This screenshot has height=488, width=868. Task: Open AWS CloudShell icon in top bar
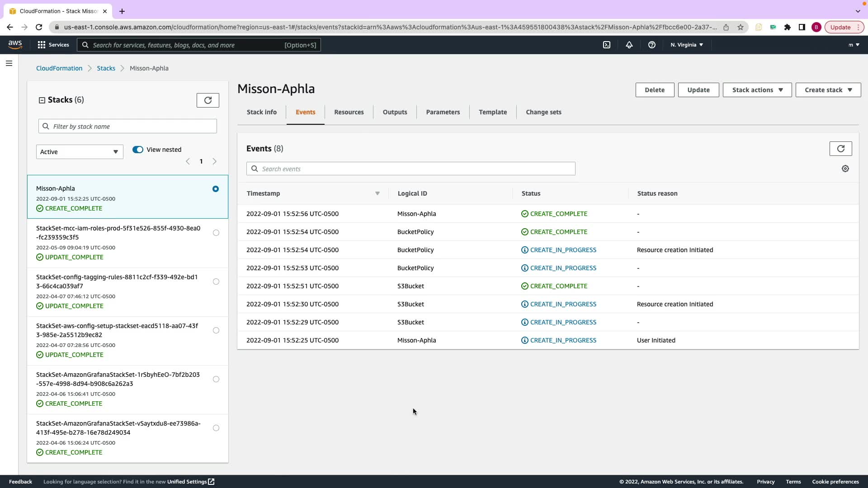point(607,45)
